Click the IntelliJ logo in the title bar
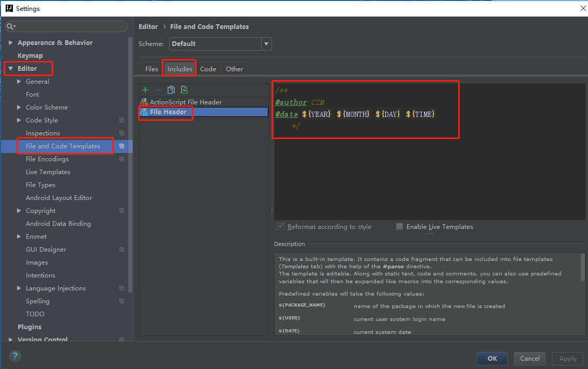 coord(9,8)
